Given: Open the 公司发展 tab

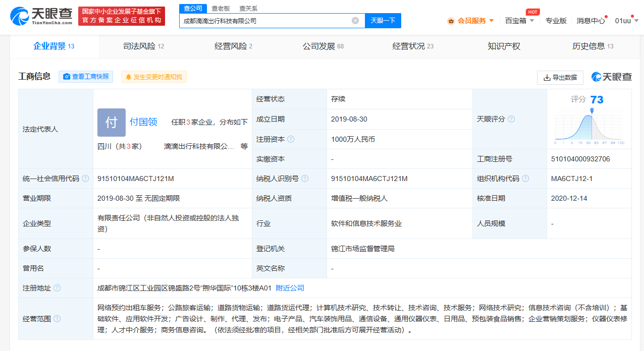Looking at the screenshot, I should (x=323, y=46).
